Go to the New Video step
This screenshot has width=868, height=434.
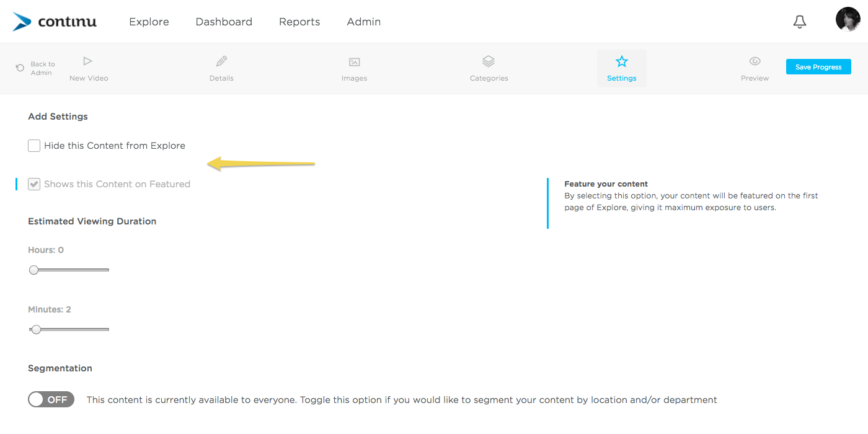tap(89, 69)
